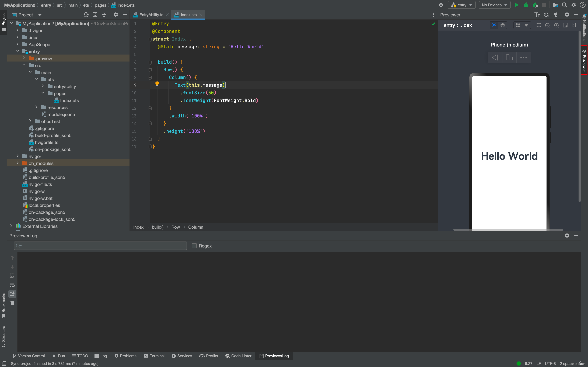
Task: Click the Debug bug icon in the toolbar
Action: click(x=526, y=5)
